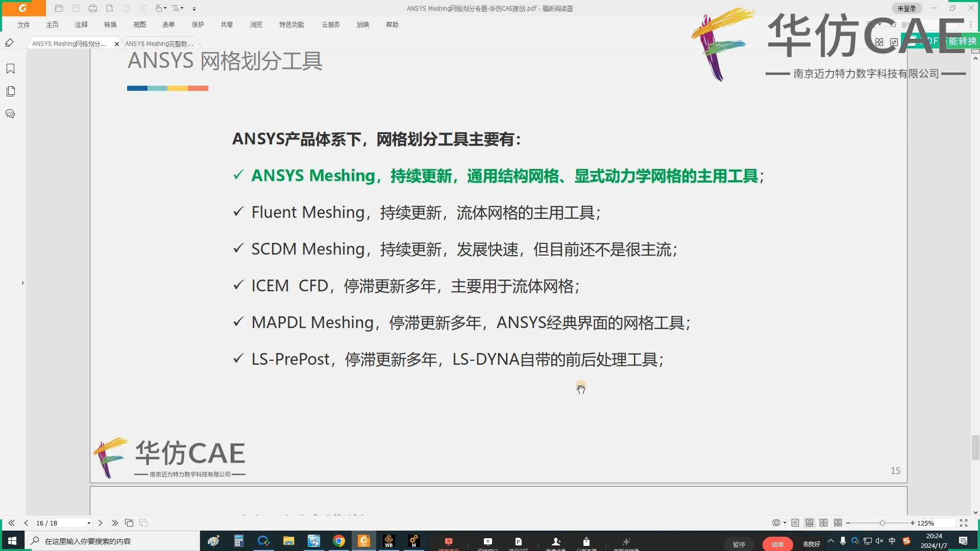Open the 表单 ribbon tab
Screen dimensions: 980x551
(x=169, y=24)
